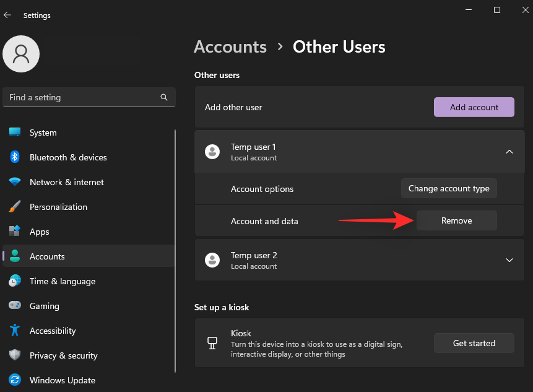Open System settings
Viewport: 533px width, 392px height.
coord(89,133)
